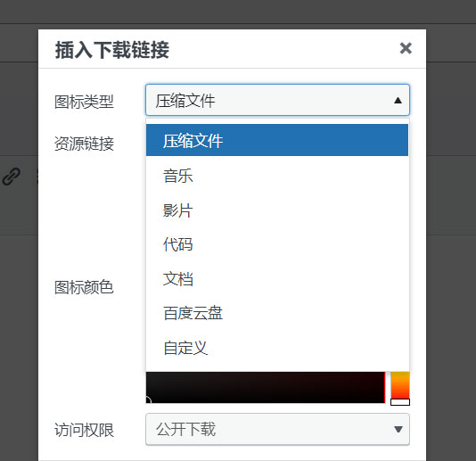Screen dimensions: 476x461
Task: Select the highlighted 压缩文件 option in list
Action: (277, 140)
